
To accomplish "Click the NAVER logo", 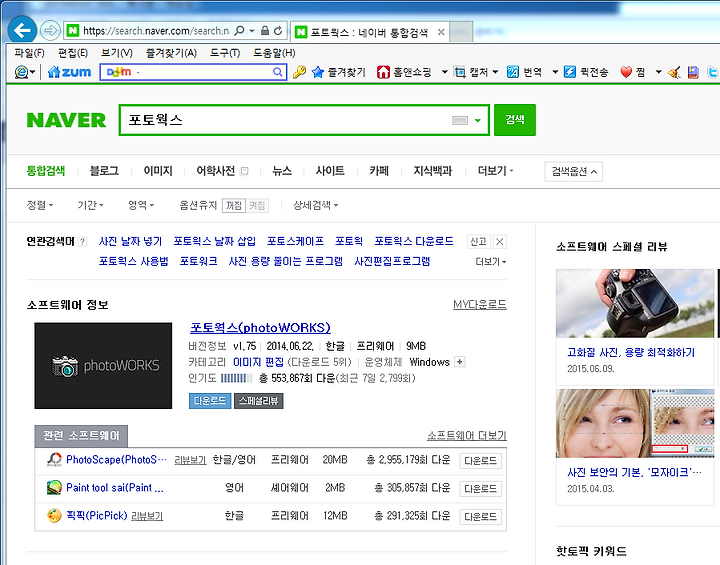I will tap(66, 120).
